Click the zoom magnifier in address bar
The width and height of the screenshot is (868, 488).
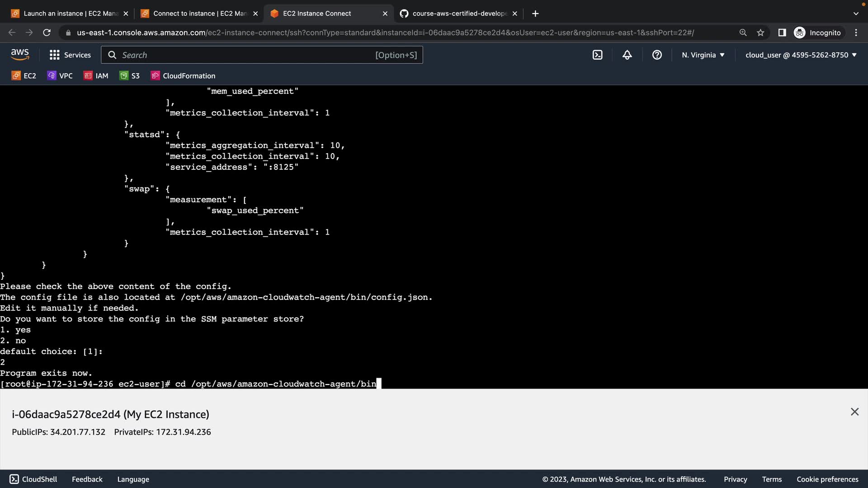[x=743, y=33]
